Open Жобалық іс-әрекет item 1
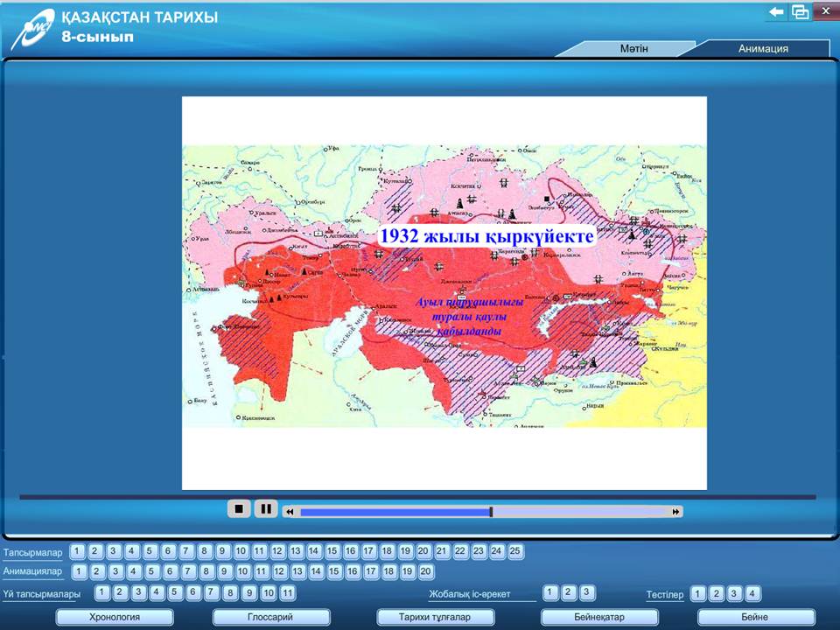 tap(550, 592)
